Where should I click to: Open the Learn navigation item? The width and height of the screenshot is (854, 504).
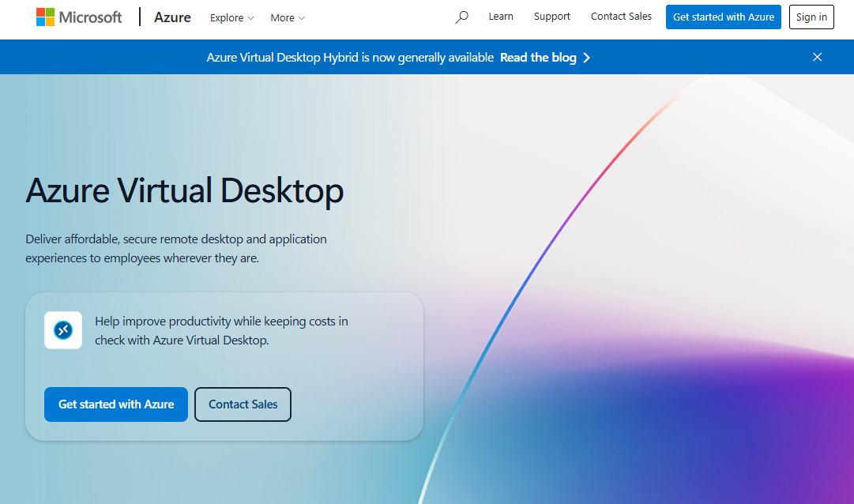coord(501,17)
